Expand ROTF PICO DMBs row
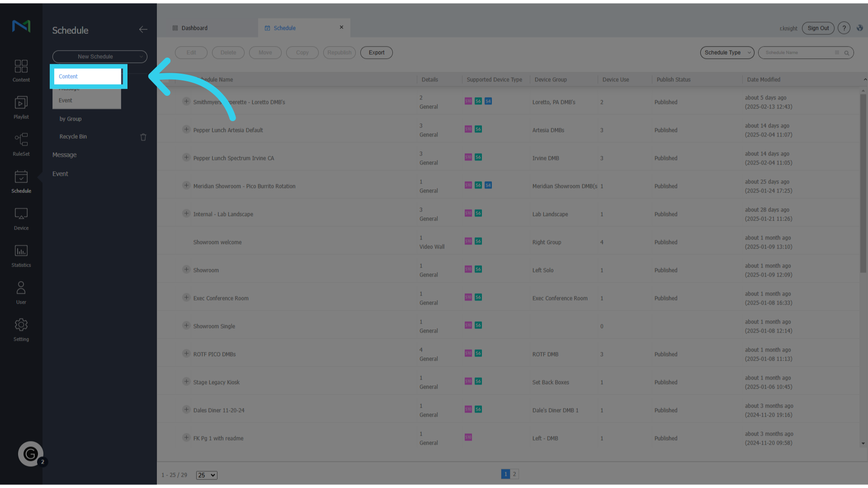This screenshot has height=488, width=868. tap(186, 353)
